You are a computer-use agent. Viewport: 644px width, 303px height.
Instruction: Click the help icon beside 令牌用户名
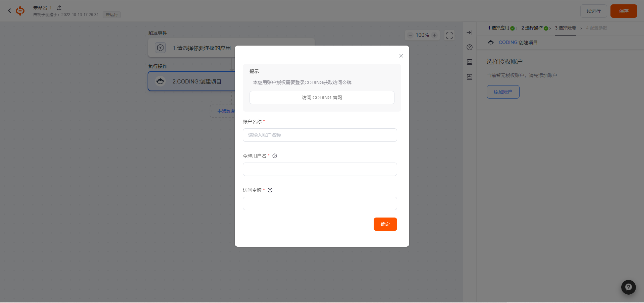[x=275, y=156]
